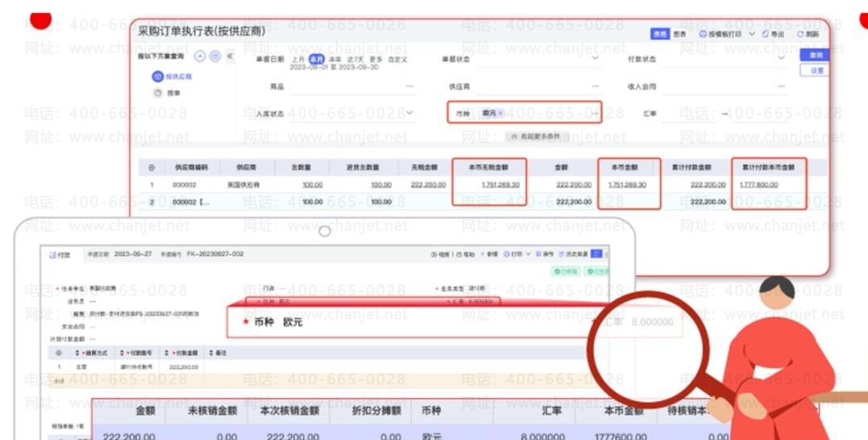Click 打印 in the 付款 window toolbar

[x=513, y=255]
